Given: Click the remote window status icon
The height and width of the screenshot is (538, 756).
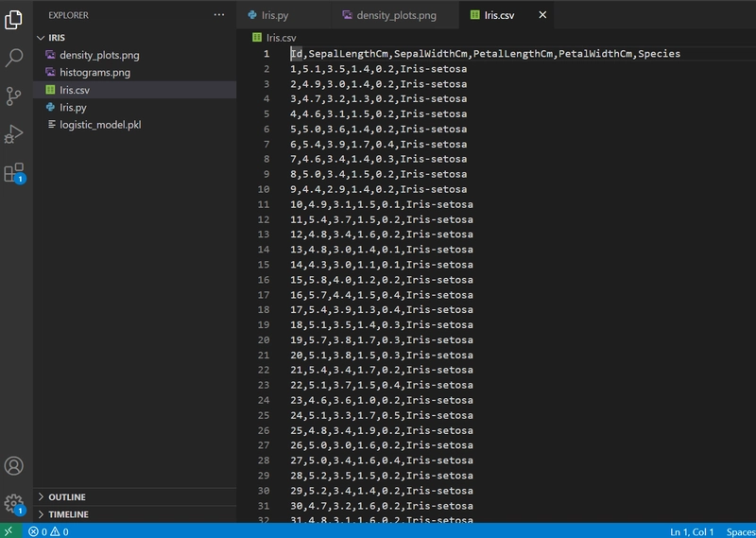Looking at the screenshot, I should point(9,531).
